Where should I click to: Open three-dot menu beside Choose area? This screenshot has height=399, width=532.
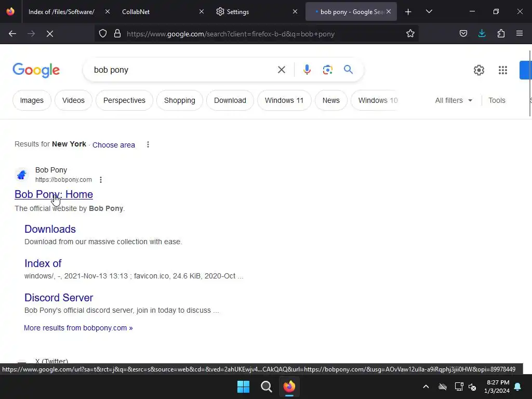tap(148, 144)
